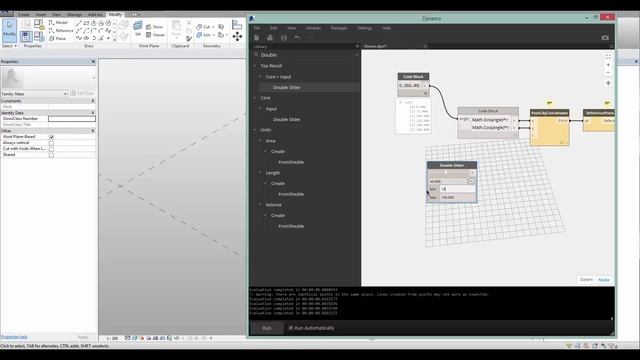Image resolution: width=640 pixels, height=360 pixels.
Task: Click the Double Slider node's slider thumb
Action: (446, 172)
